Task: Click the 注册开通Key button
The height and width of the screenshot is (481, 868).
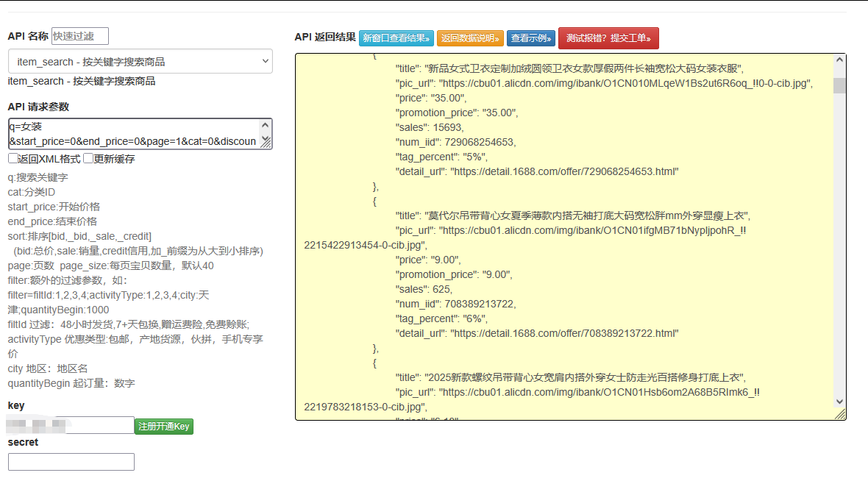Action: 164,426
